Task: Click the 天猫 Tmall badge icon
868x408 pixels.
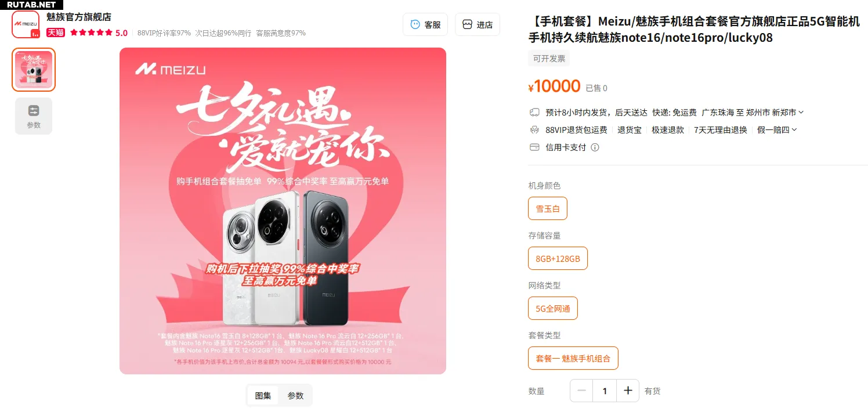Action: [56, 33]
